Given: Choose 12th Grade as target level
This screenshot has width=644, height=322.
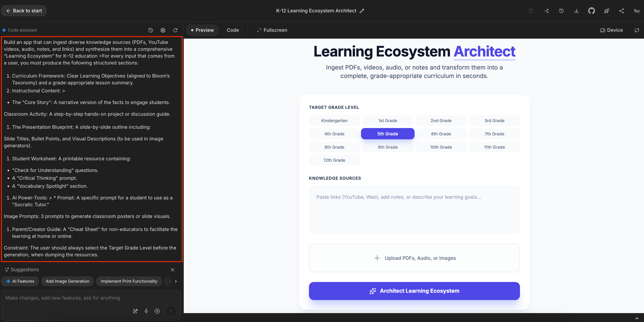Looking at the screenshot, I should point(334,160).
